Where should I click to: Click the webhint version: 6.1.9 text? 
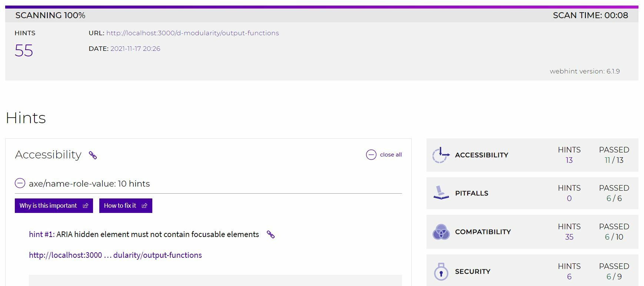[585, 71]
